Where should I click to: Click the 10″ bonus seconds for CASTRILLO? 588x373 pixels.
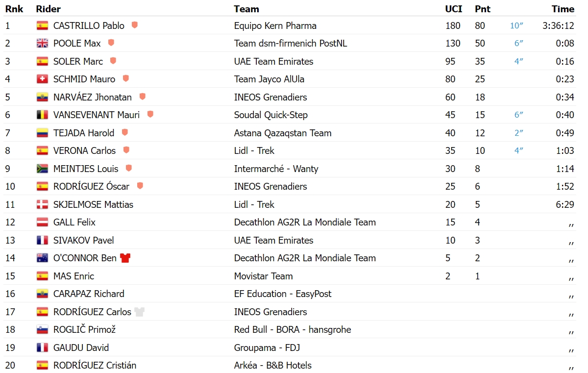516,25
